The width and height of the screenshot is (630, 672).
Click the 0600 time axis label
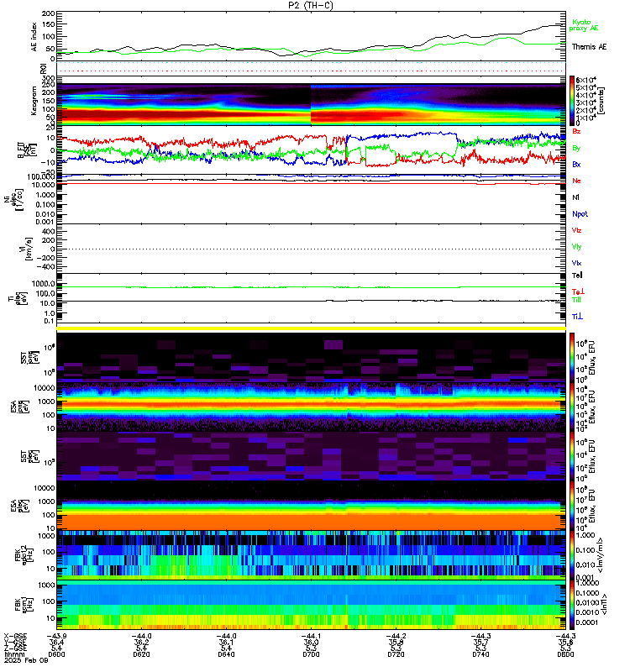[56, 654]
